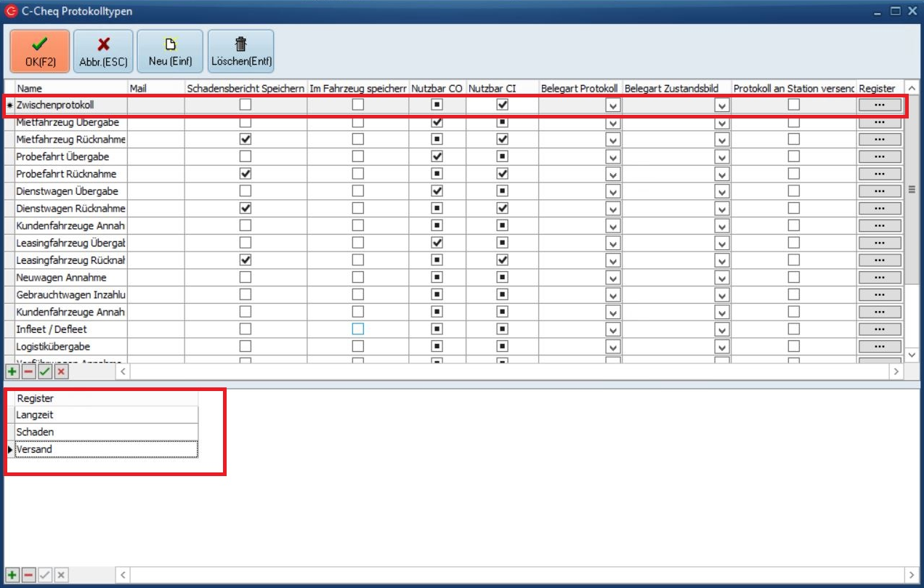Open Register ellipsis button for Zwischenprotokoll

pyautogui.click(x=880, y=105)
